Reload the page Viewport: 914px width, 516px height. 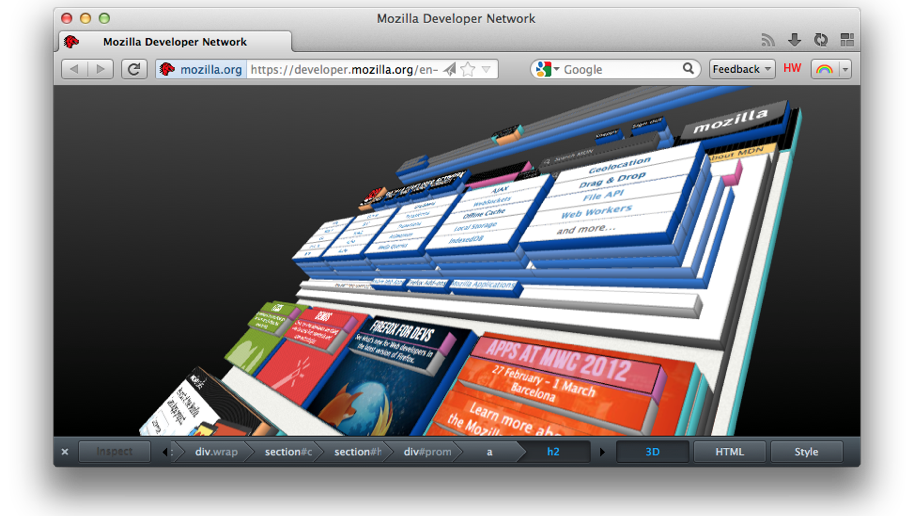point(134,69)
